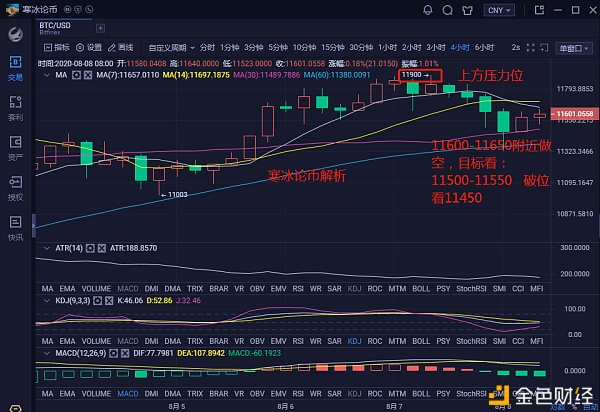Viewport: 600px width, 412px height.
Task: Open the 资产 (assets) sidebar section
Action: click(15, 148)
